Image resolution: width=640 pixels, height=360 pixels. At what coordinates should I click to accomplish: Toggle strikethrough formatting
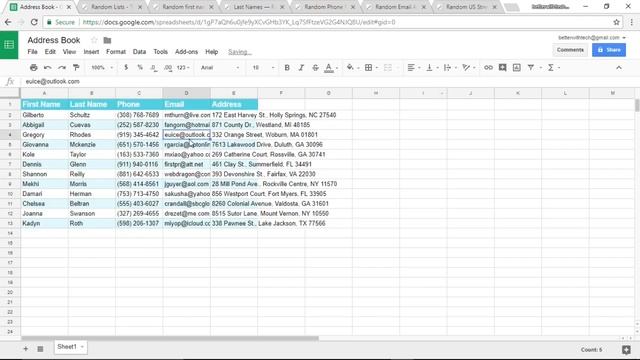pos(315,68)
